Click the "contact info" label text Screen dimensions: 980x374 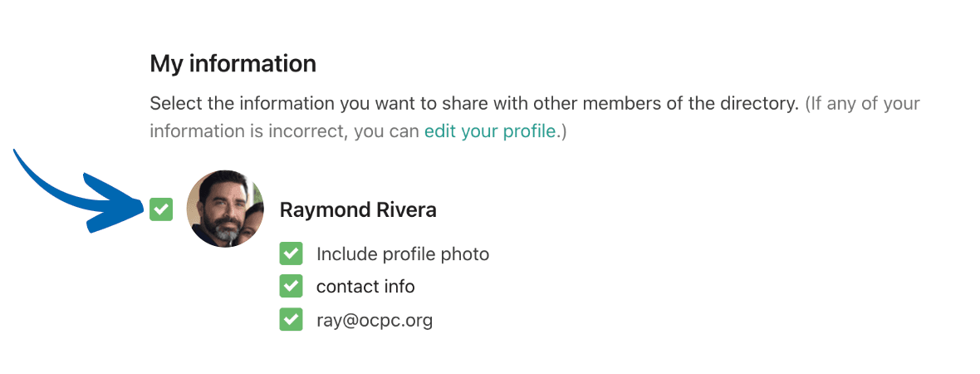365,287
